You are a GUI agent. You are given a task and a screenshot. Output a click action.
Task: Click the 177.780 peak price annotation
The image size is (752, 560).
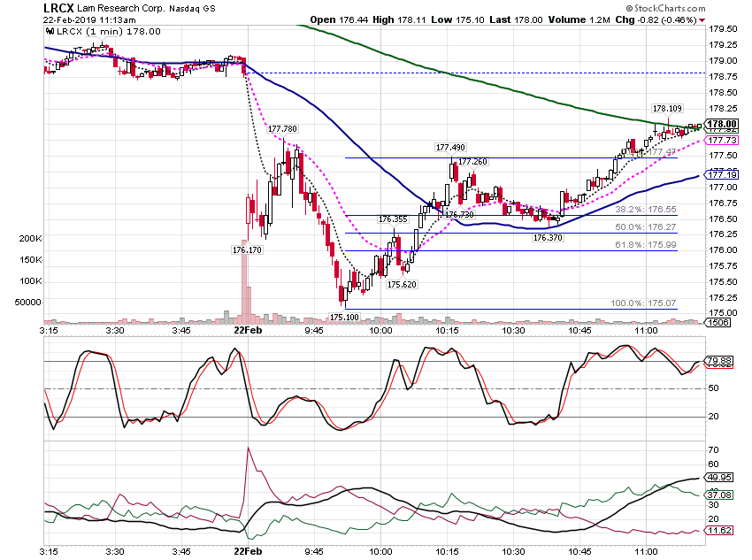282,129
